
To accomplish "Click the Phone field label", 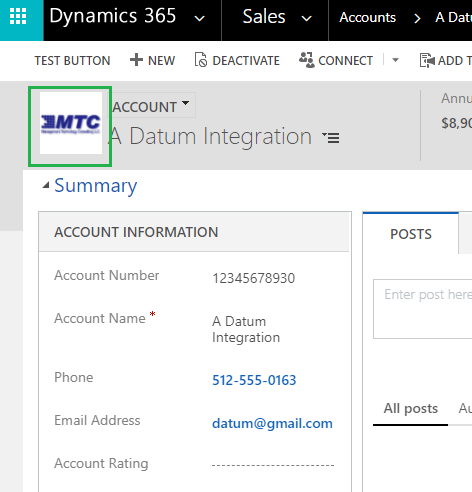I will click(74, 377).
